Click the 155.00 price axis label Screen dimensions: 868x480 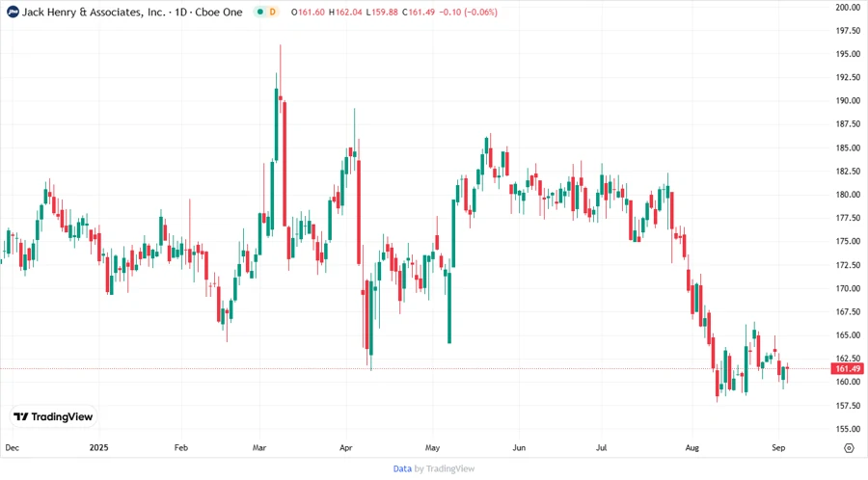[x=848, y=429]
